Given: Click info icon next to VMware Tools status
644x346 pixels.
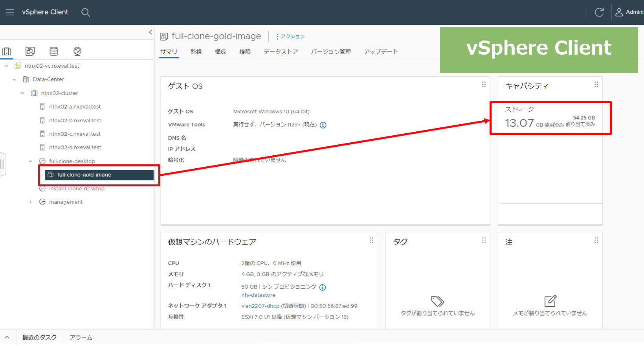Looking at the screenshot, I should point(323,125).
